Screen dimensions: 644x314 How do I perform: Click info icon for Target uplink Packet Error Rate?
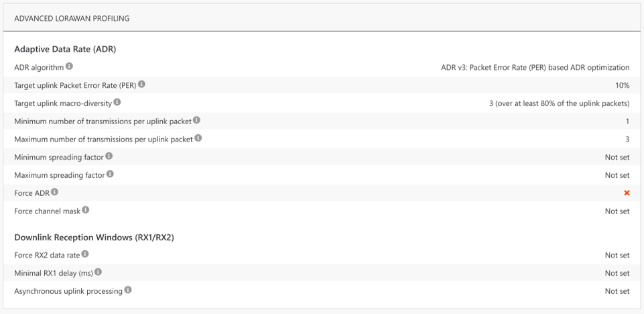pyautogui.click(x=141, y=85)
